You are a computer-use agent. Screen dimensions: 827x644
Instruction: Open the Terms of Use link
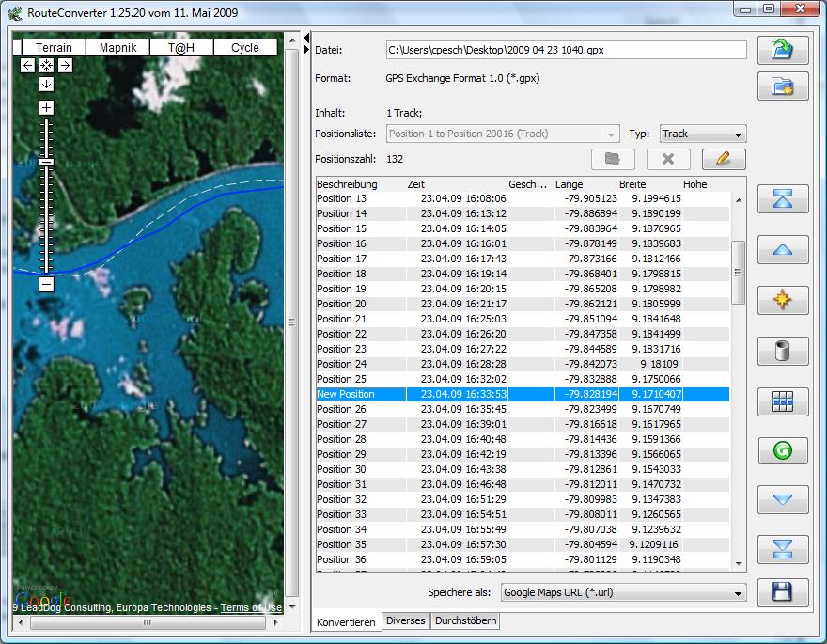[x=251, y=608]
